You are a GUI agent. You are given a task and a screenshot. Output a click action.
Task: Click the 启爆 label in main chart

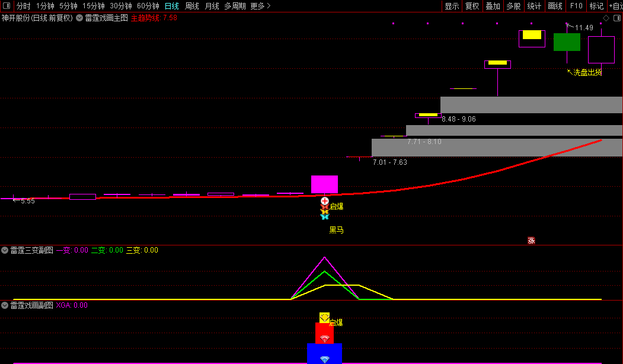(x=336, y=207)
